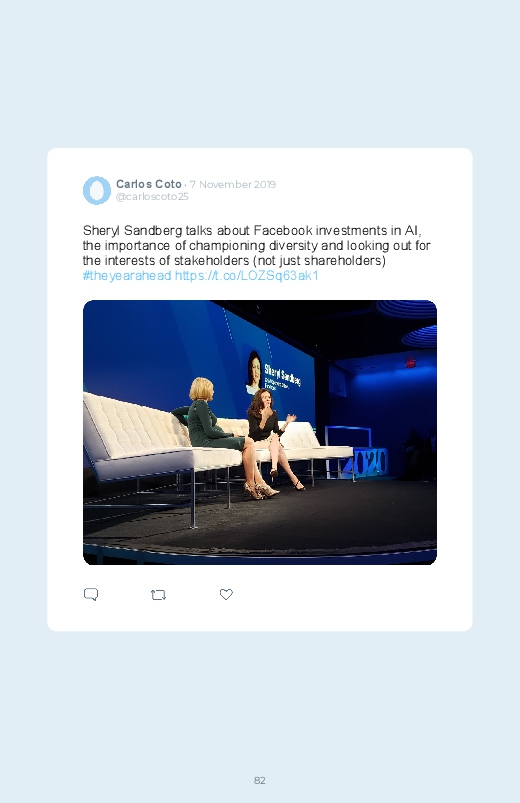
Task: Click the retweet arrows icon
Action: pyautogui.click(x=158, y=595)
